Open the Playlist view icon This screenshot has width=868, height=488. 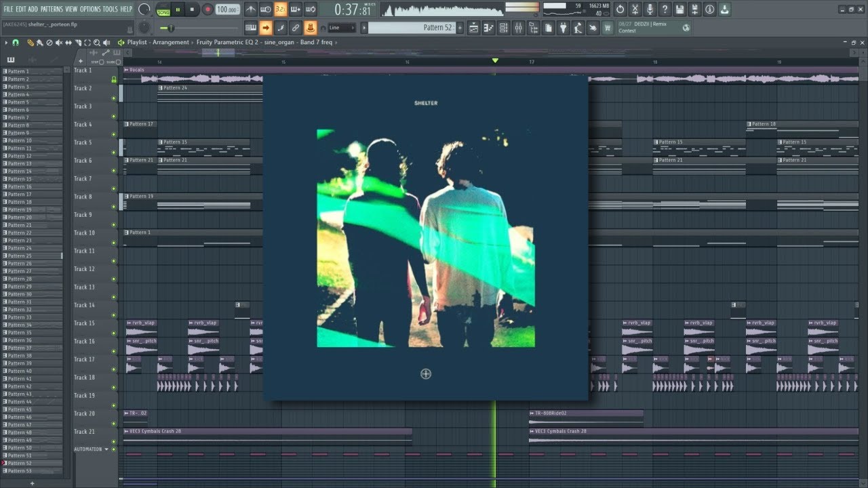click(473, 28)
